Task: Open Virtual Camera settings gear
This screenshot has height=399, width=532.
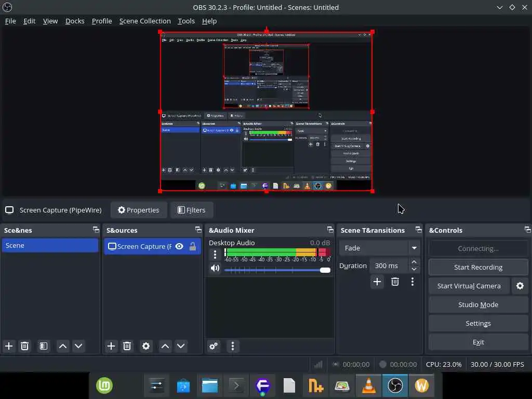Action: point(520,286)
